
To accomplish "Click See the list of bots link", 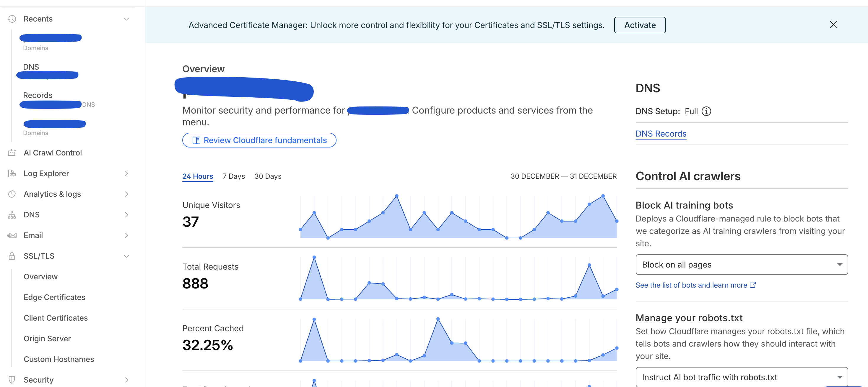I will (691, 285).
